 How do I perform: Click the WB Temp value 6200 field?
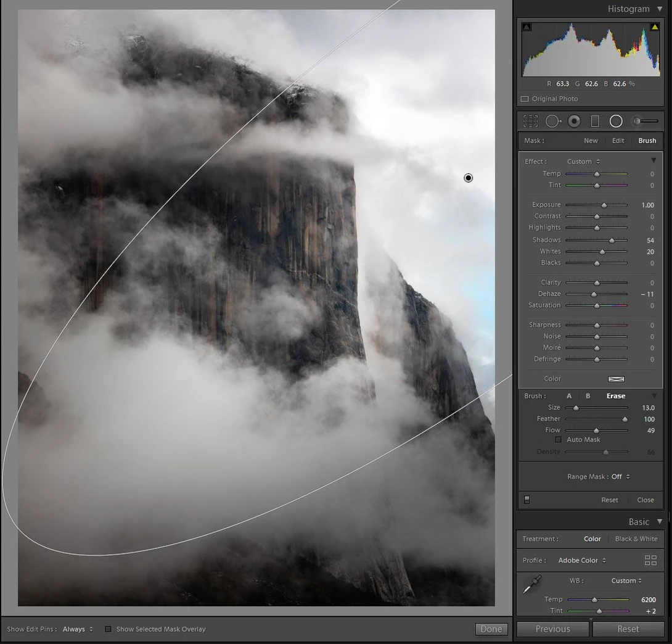649,600
